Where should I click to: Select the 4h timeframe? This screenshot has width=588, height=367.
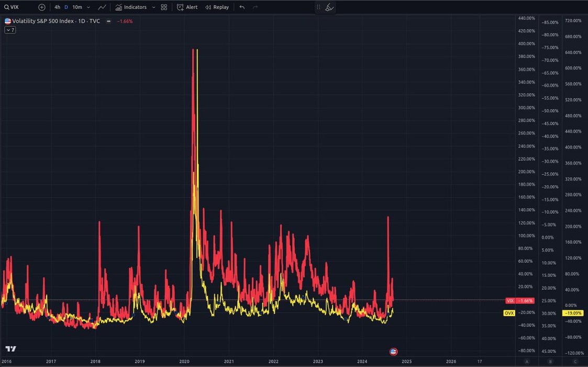pyautogui.click(x=57, y=7)
